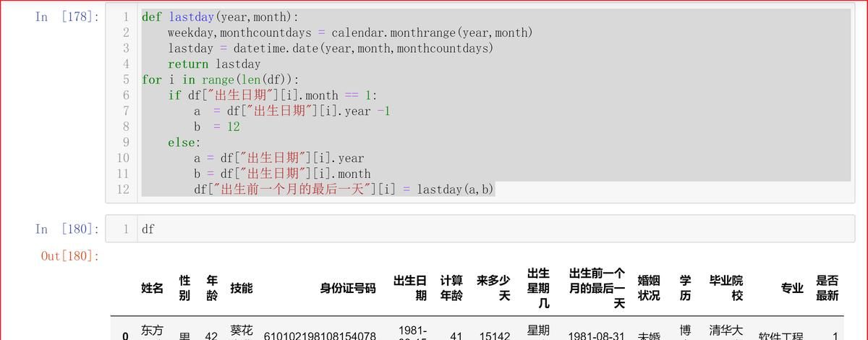Click the 计算年龄 column header
Image resolution: width=868 pixels, height=340 pixels.
(x=451, y=288)
